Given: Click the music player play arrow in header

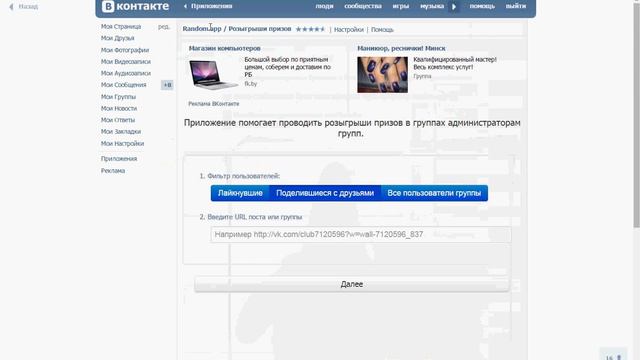Looking at the screenshot, I should point(454,7).
